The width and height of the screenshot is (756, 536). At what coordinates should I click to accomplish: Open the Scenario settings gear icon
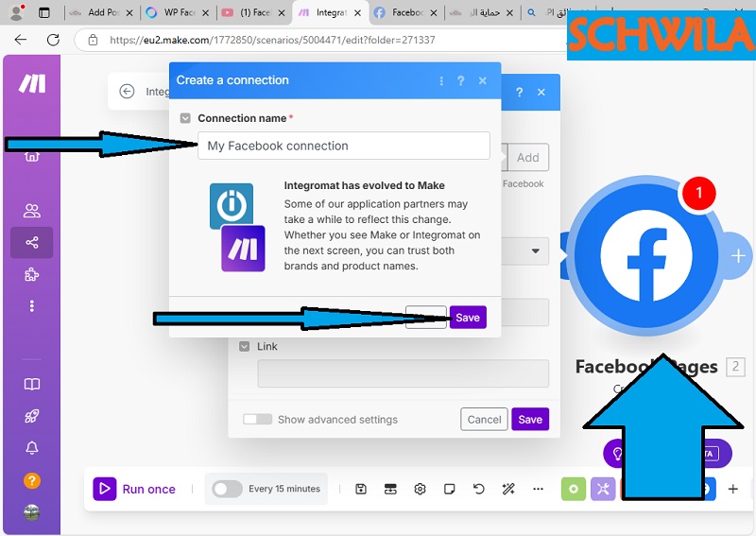click(x=420, y=489)
